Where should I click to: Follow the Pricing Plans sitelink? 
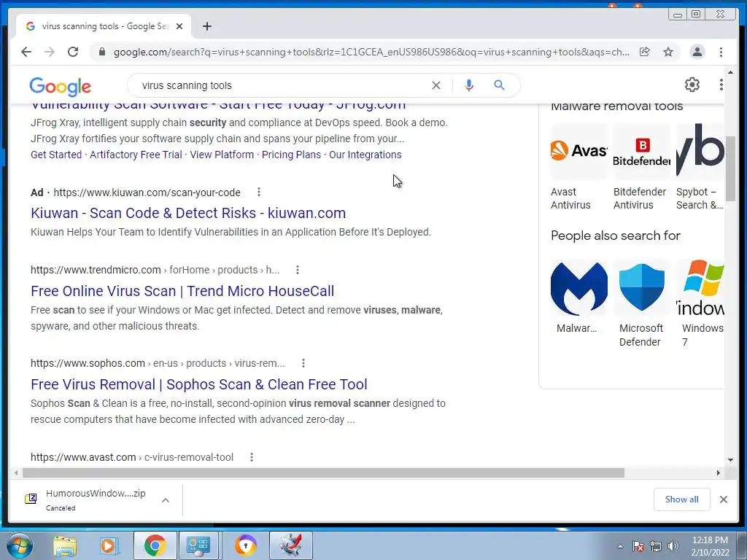point(291,155)
